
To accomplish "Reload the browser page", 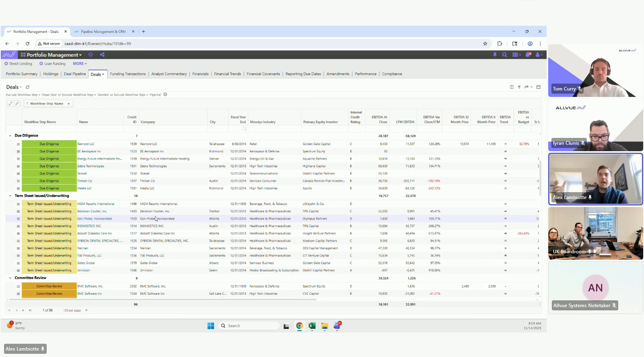I will [27, 43].
